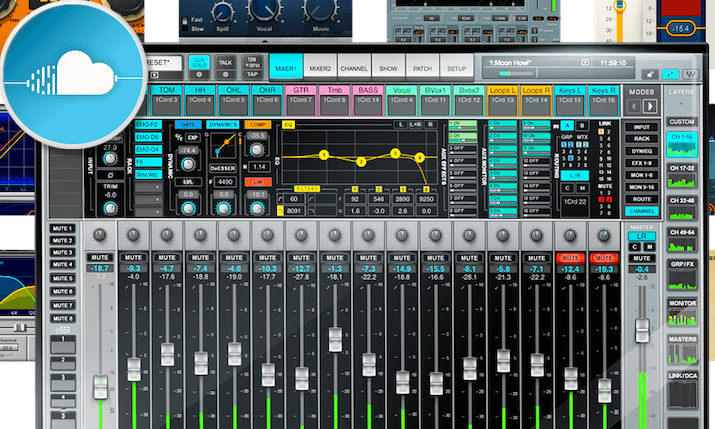
Task: Select the RACK mode button
Action: pos(642,139)
